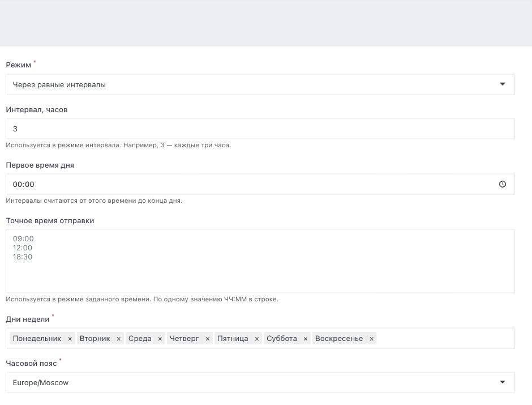Click the Воскресенье tag text
Viewport: 532px width, 405px height.
(339, 339)
